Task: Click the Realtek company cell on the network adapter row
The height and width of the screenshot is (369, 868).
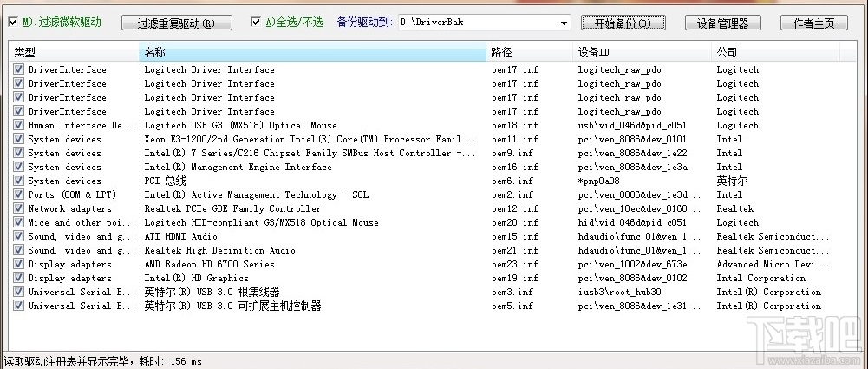Action: (735, 208)
